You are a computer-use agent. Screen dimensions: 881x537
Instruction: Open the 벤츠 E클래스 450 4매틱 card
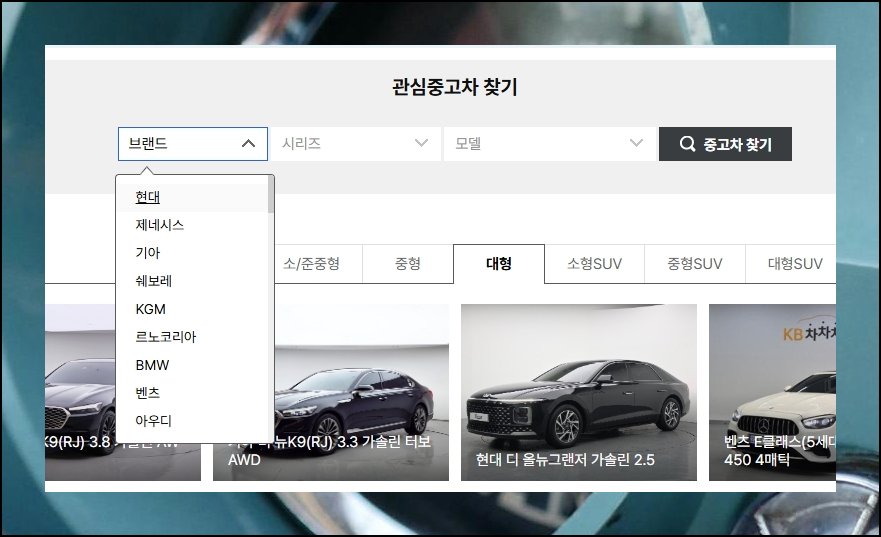tap(773, 393)
